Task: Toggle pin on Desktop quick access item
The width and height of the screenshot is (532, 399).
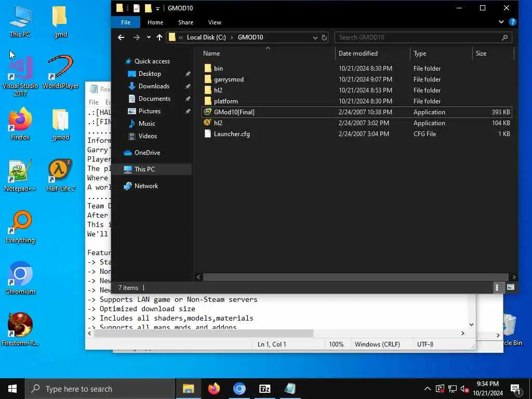Action: click(x=188, y=74)
